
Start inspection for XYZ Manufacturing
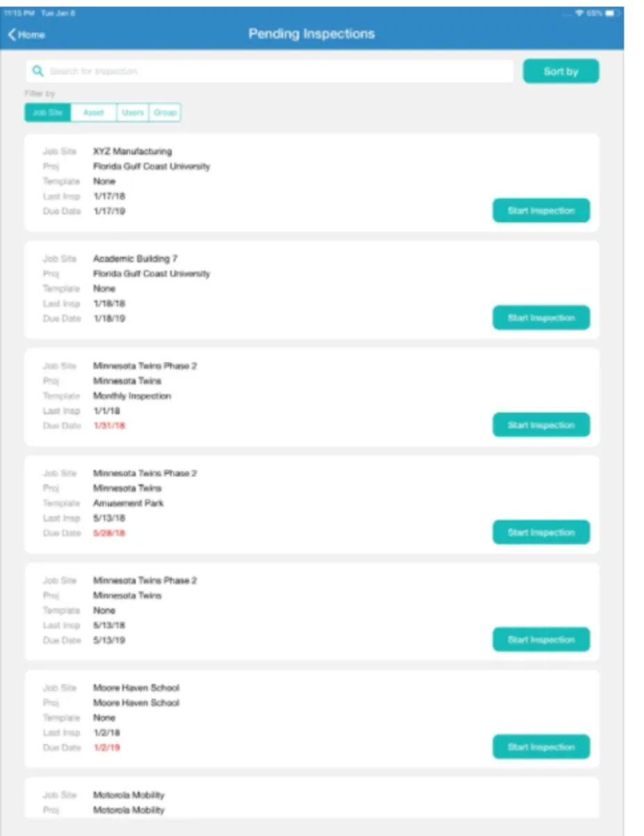point(541,210)
